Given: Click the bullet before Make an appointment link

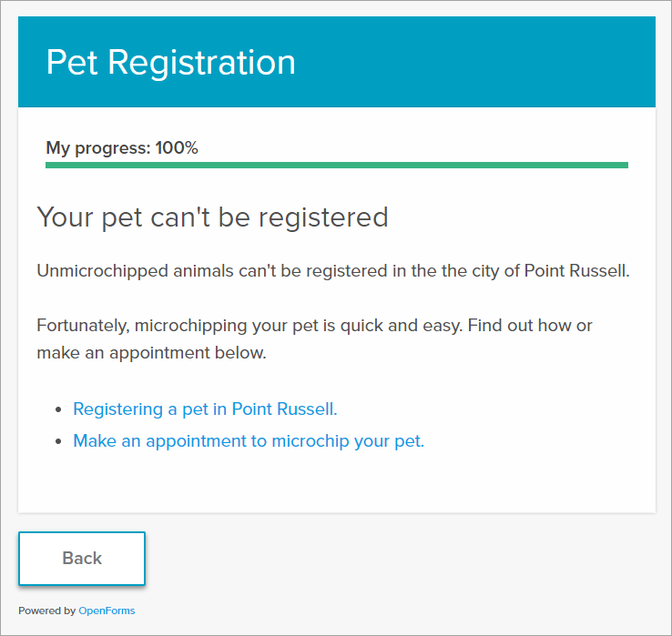Looking at the screenshot, I should point(58,441).
